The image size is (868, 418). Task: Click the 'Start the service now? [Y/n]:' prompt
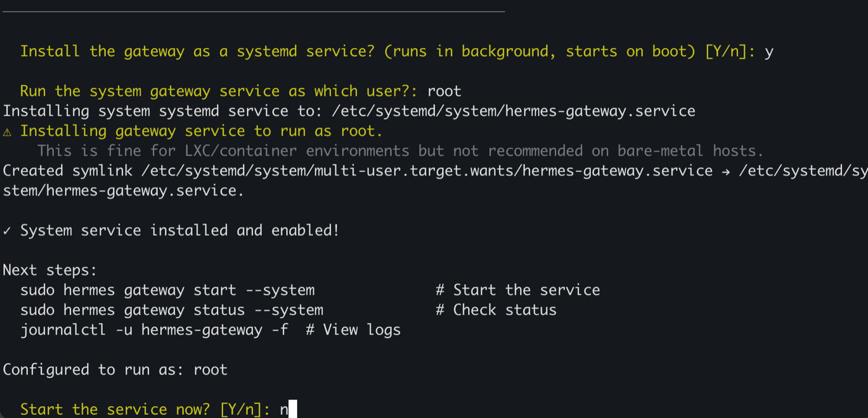[145, 409]
